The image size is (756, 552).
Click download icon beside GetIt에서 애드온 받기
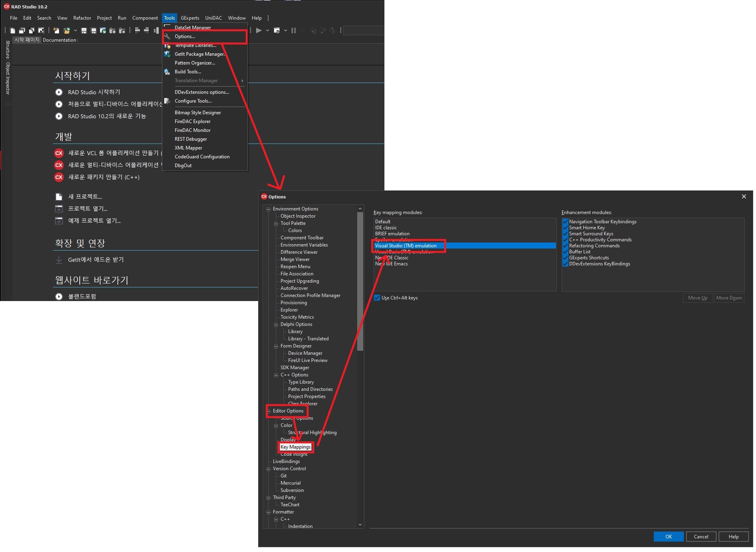coord(59,260)
